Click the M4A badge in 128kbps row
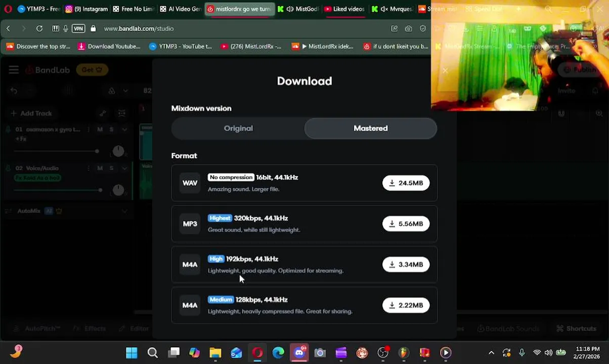Screen dimensions: 609x364 pos(190,305)
